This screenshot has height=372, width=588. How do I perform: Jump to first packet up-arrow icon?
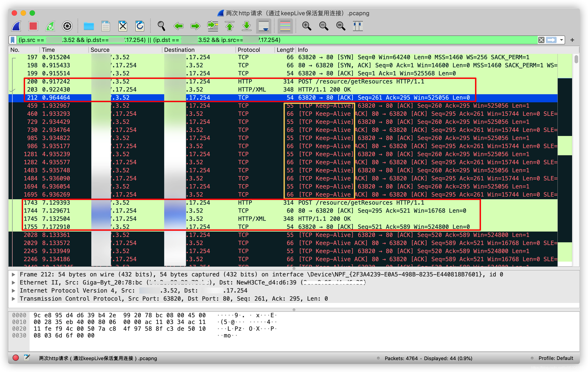coord(230,26)
